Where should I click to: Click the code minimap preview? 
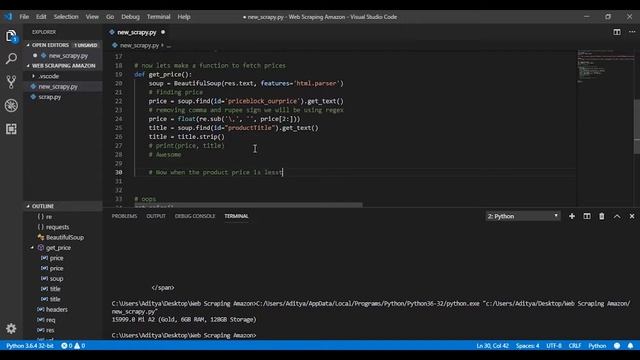pos(605,67)
